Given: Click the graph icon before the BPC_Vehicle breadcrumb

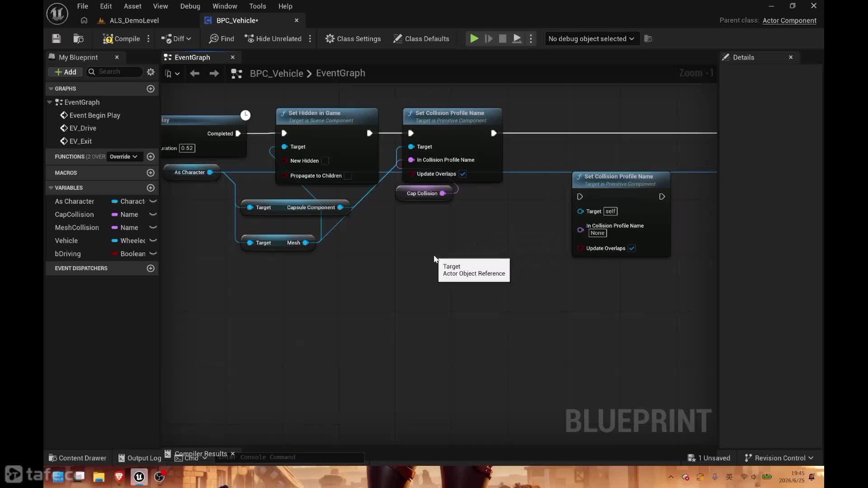Looking at the screenshot, I should click(236, 74).
